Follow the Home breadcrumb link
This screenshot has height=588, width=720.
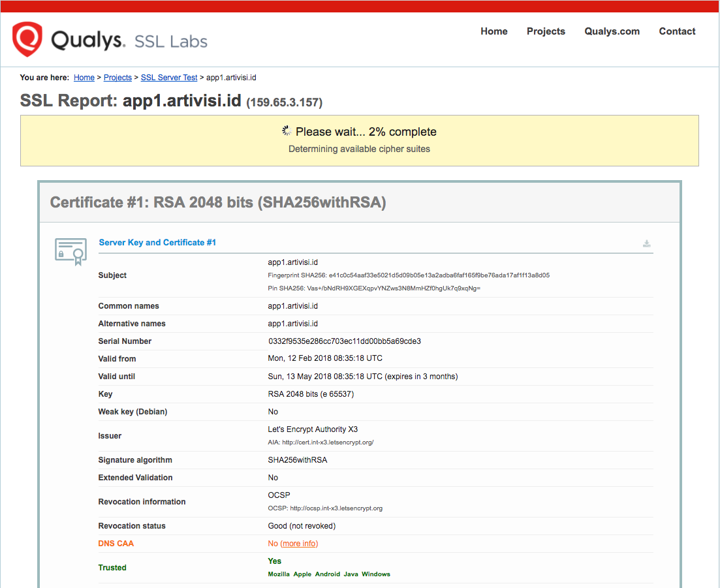click(x=84, y=78)
